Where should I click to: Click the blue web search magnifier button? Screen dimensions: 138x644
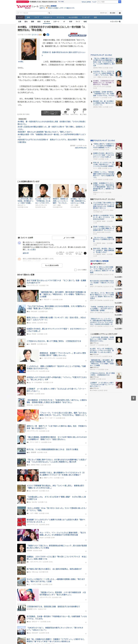[120, 2]
